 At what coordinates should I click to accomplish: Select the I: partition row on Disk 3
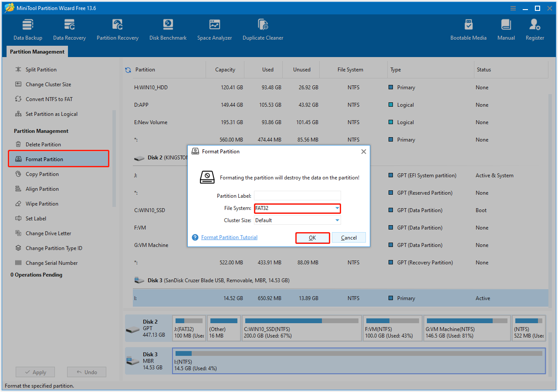point(340,298)
